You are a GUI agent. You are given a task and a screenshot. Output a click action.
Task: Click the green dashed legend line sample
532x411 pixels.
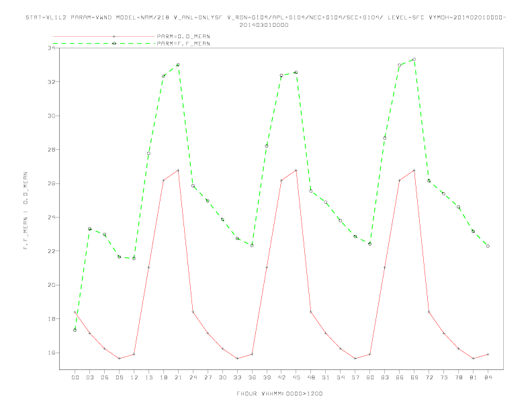pos(104,44)
